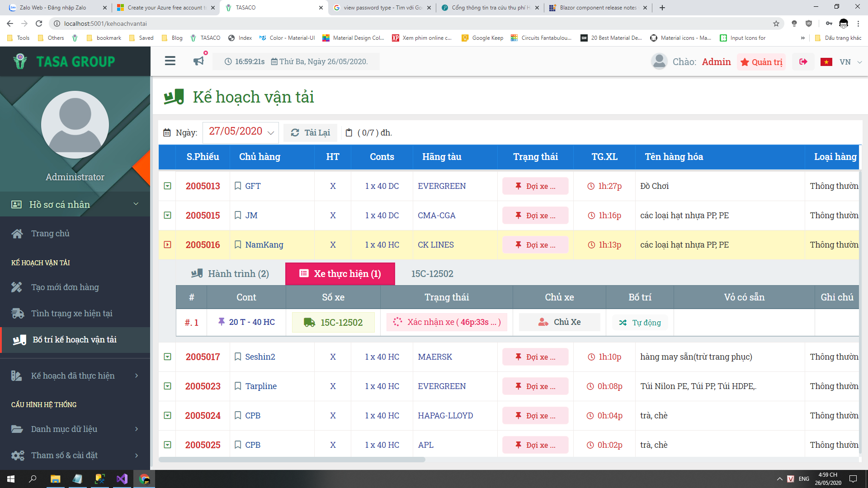Toggle row expander for order 2005013
The height and width of the screenshot is (488, 868).
point(167,186)
